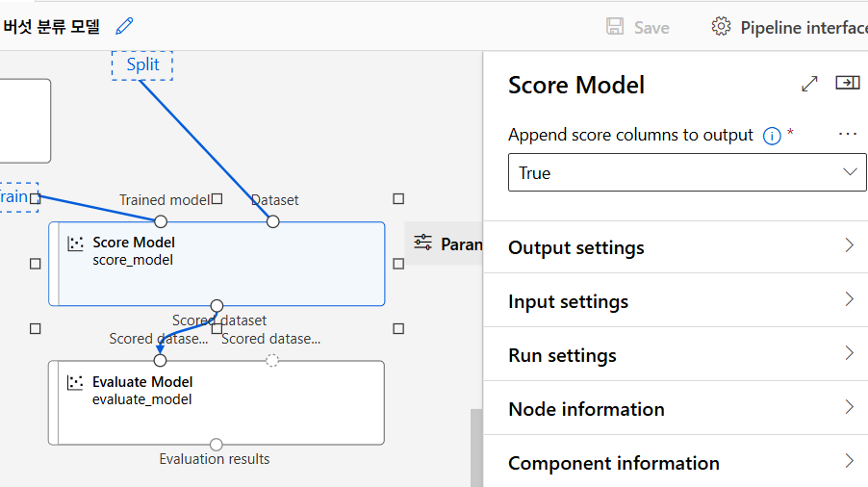868x487 pixels.
Task: Click the Evaluation results output port
Action: [x=216, y=445]
